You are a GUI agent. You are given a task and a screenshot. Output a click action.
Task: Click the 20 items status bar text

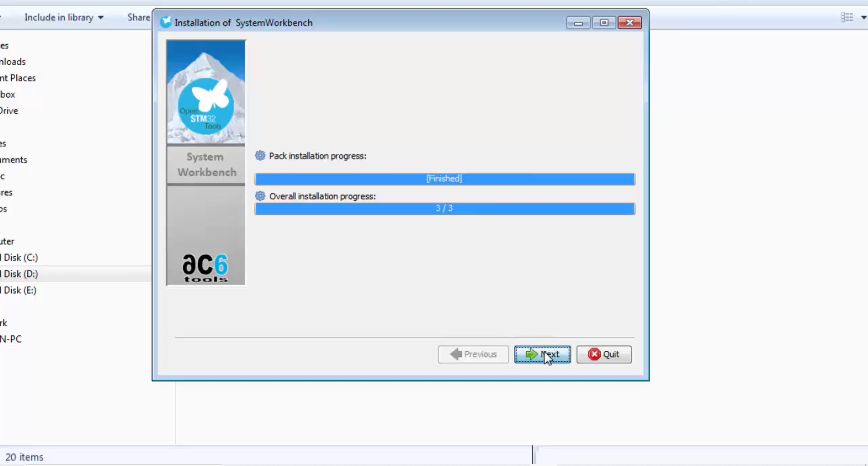[24, 457]
